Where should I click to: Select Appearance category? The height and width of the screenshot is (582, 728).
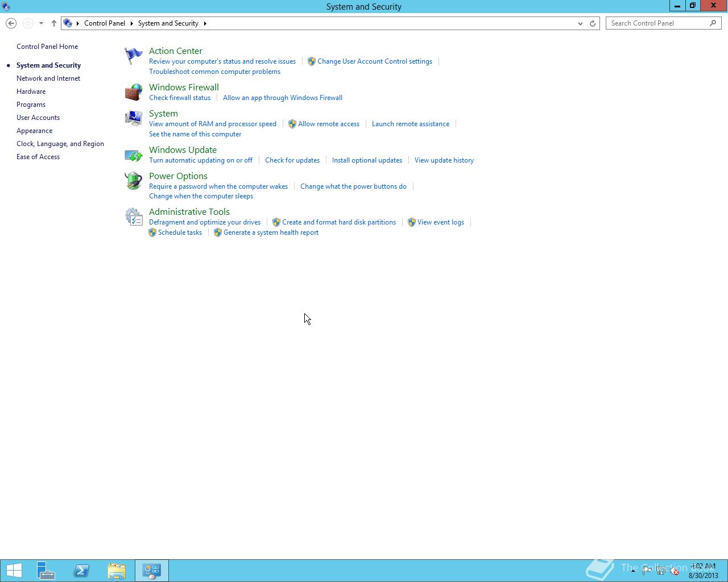coord(34,131)
